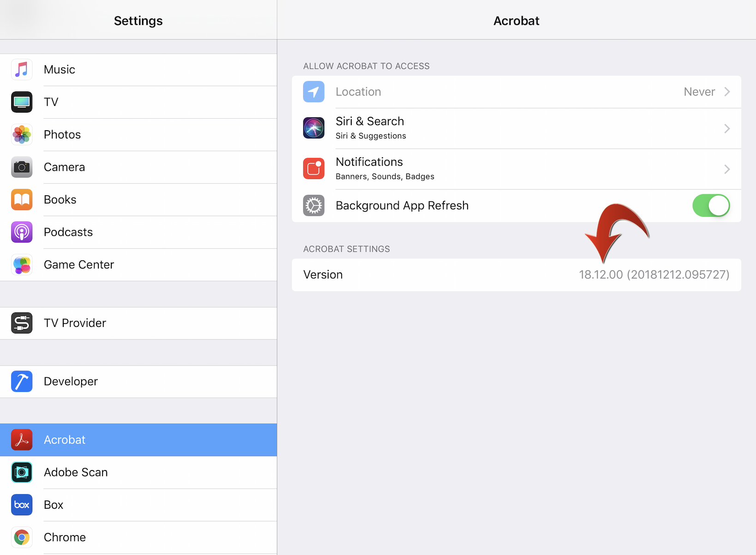Toggle Background App Refresh switch off
Viewport: 756px width, 555px height.
click(x=711, y=205)
